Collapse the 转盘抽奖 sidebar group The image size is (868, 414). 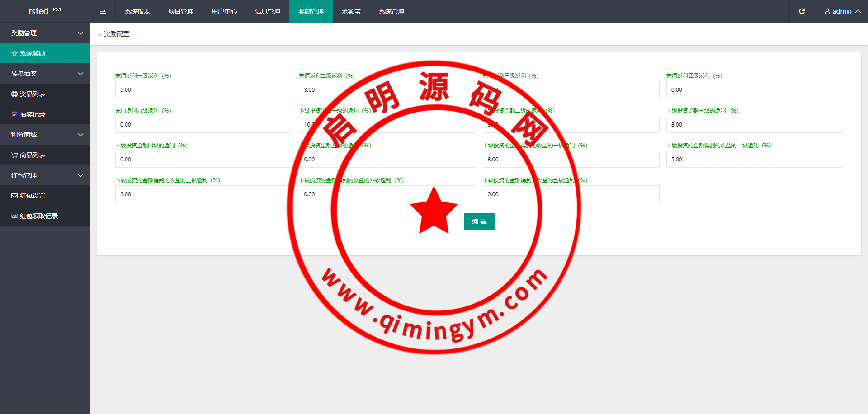(x=80, y=74)
